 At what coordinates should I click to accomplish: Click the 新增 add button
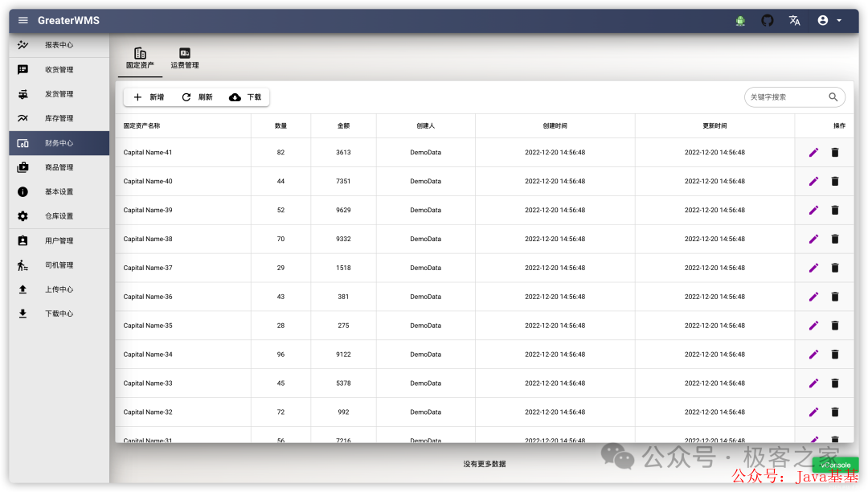[x=149, y=97]
